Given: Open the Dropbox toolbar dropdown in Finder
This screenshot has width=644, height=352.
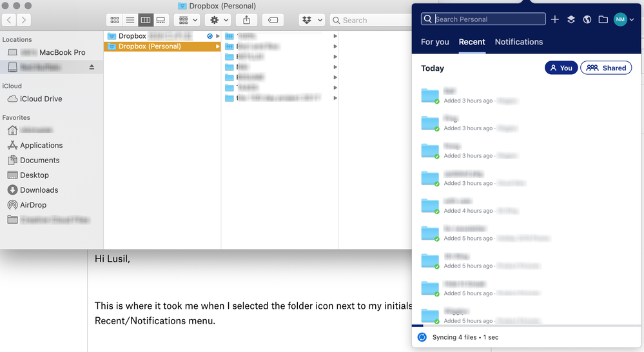Looking at the screenshot, I should click(x=312, y=20).
